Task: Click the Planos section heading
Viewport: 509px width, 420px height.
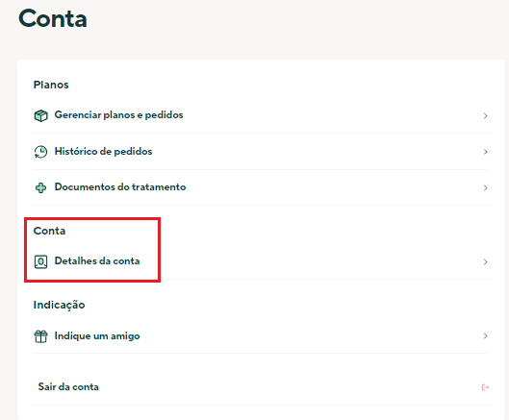Action: pos(51,85)
